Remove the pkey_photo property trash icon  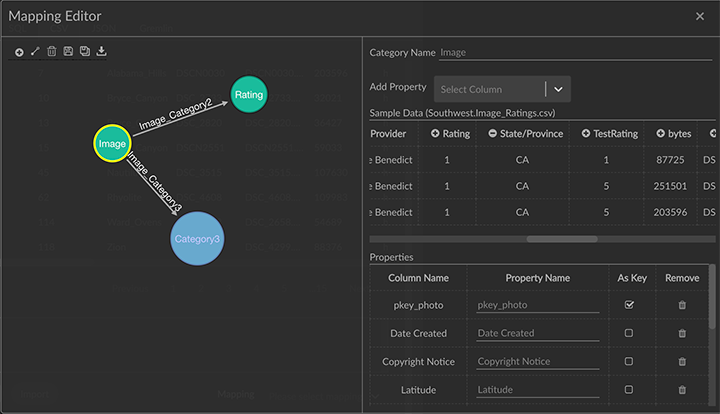(682, 305)
